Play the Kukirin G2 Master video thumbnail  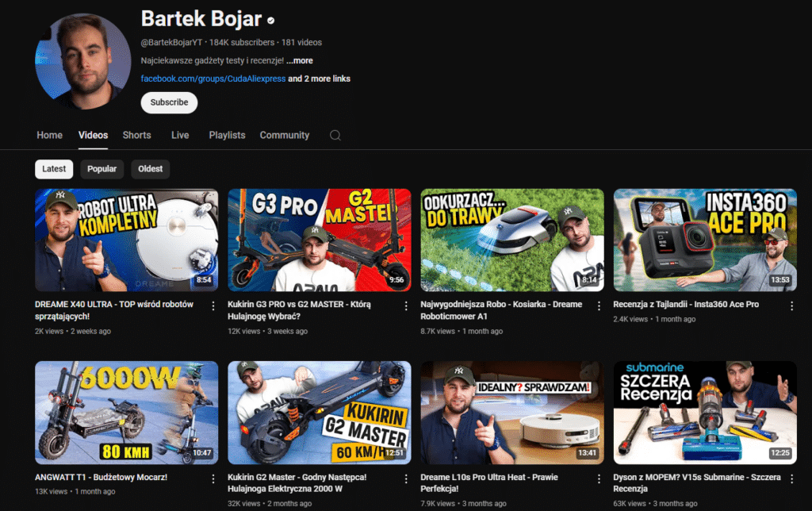click(x=319, y=413)
